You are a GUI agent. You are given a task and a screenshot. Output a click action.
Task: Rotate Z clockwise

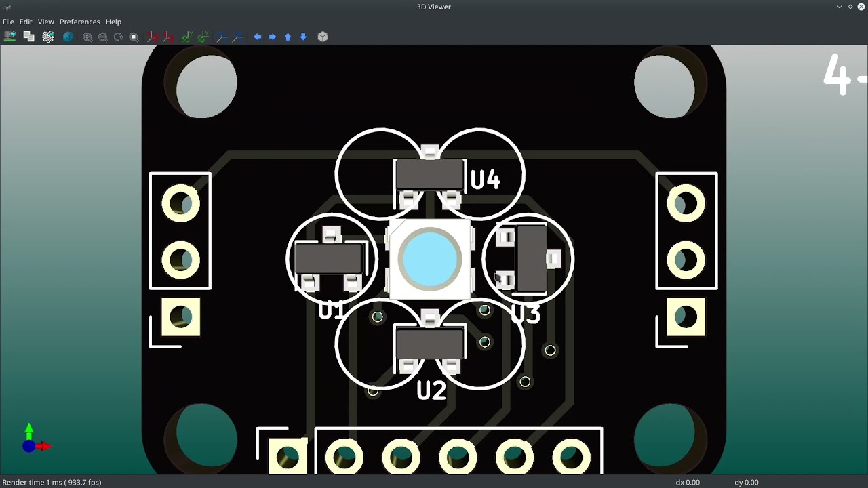tap(222, 37)
